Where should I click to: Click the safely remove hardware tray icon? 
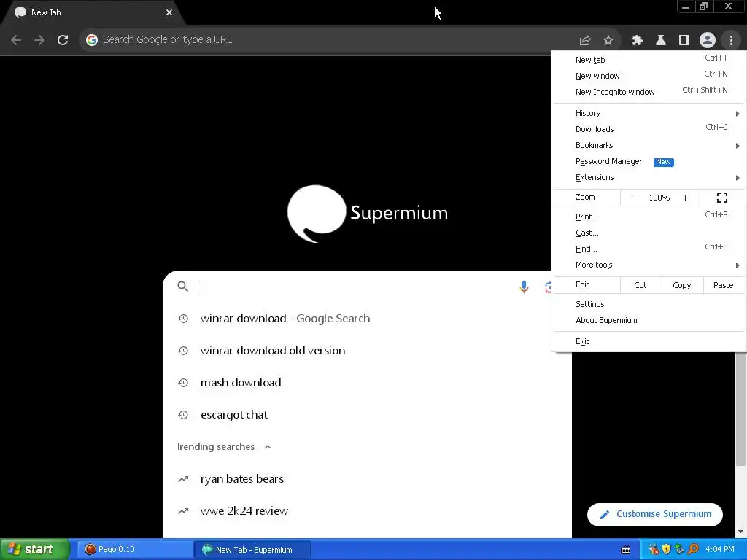click(x=679, y=550)
